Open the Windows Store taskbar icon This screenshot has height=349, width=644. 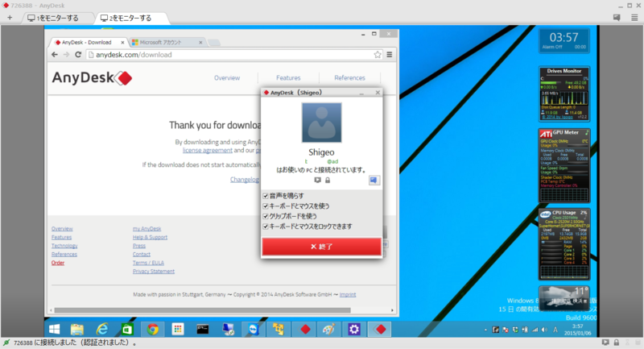pyautogui.click(x=127, y=330)
